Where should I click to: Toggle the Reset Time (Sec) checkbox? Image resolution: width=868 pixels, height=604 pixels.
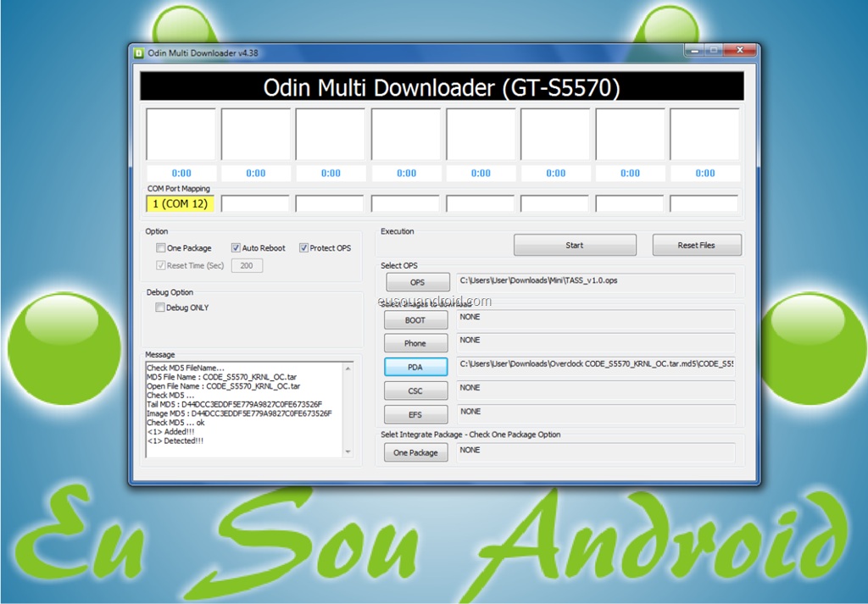tap(160, 265)
